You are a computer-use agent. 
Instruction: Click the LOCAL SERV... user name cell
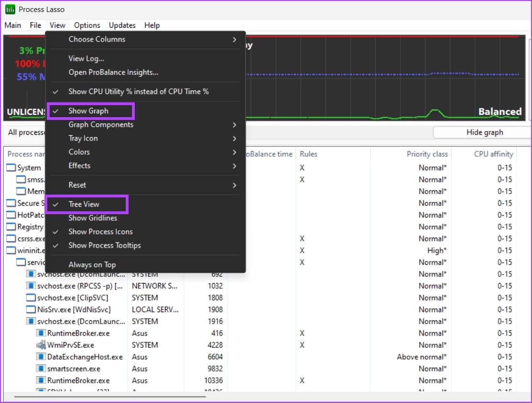(155, 309)
